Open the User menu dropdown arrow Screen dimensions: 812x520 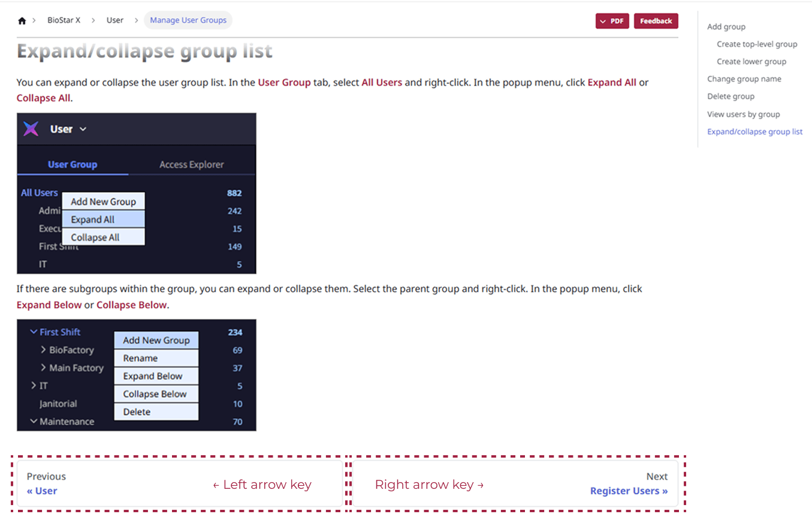83,129
